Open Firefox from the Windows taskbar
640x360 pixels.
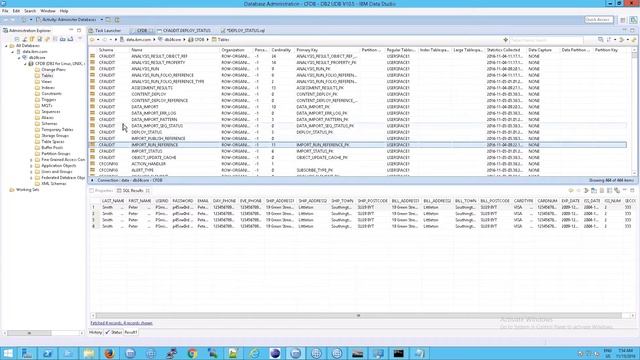109,353
